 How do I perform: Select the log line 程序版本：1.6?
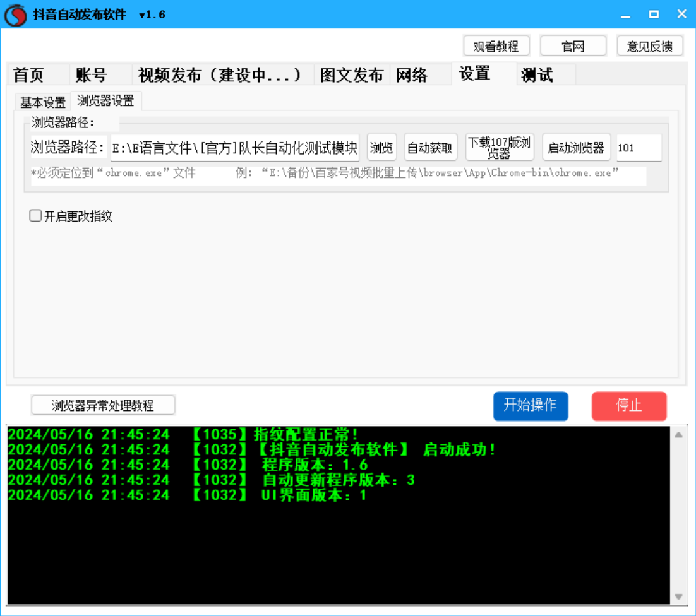(188, 465)
